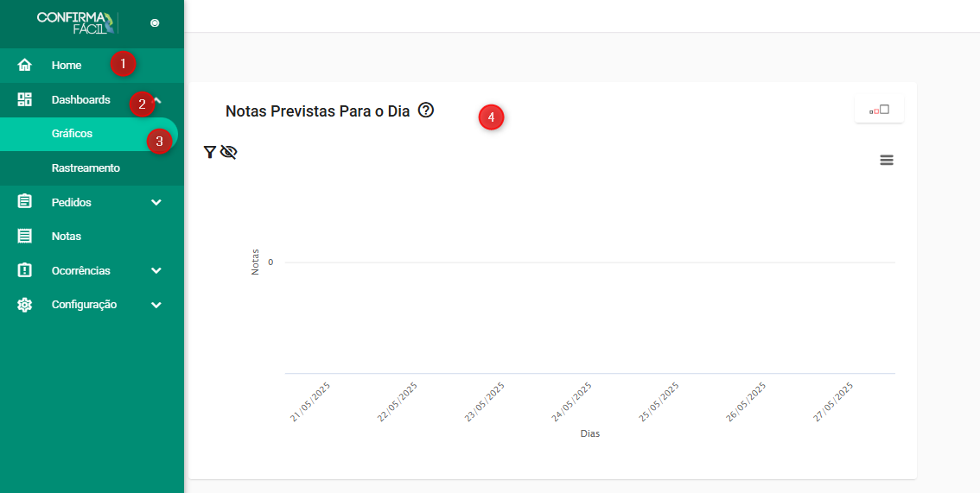Go to the Home menu item

[x=67, y=66]
